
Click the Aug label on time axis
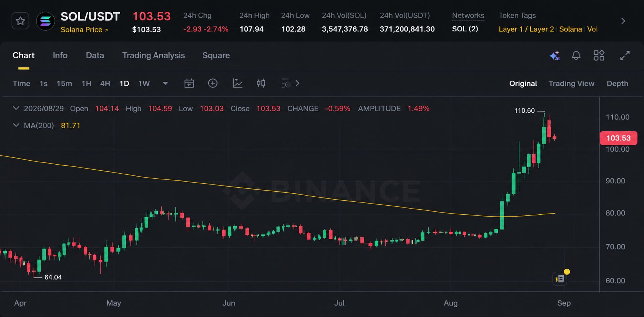tap(451, 303)
